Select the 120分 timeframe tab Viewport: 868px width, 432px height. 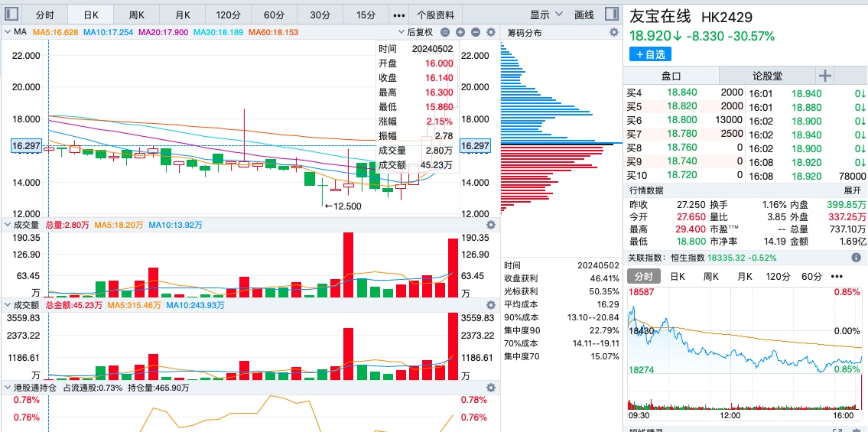228,15
